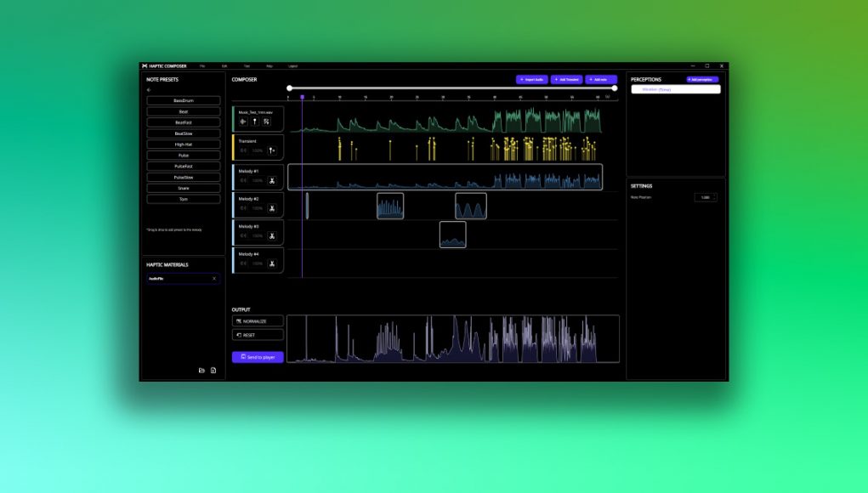Click the right handle of the timeline range slider

point(615,88)
